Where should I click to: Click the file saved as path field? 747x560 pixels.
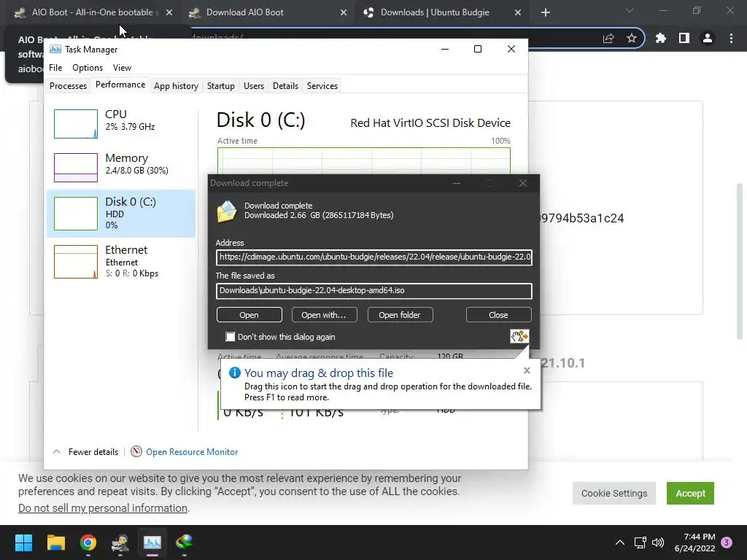tap(374, 291)
